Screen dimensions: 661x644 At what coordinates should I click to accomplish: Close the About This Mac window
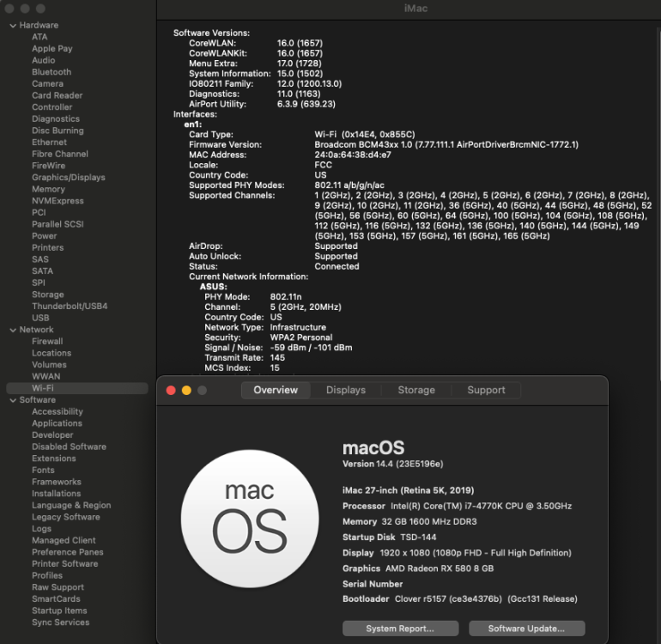171,391
